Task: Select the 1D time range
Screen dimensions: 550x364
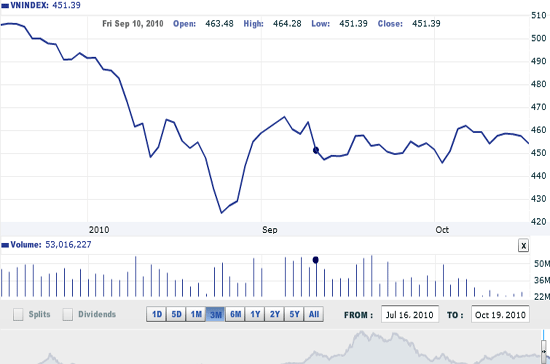Action: pos(156,314)
